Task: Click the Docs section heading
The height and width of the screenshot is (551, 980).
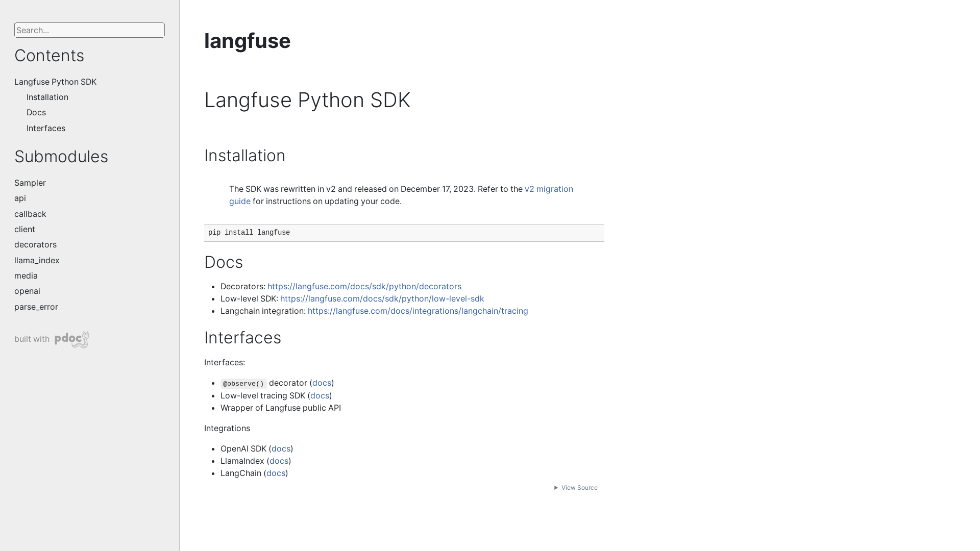Action: (x=224, y=262)
